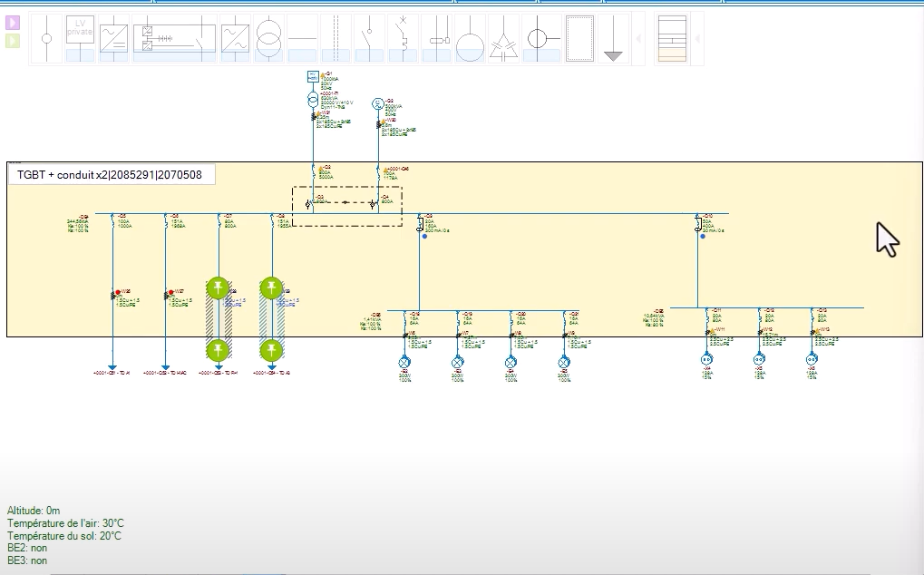Pick the disconnector switch tool

pyautogui.click(x=368, y=38)
